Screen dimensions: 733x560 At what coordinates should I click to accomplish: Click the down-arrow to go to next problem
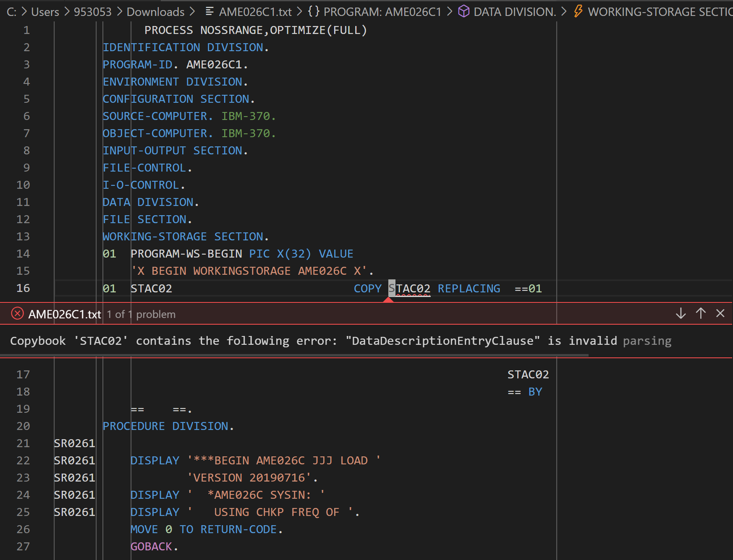click(680, 313)
